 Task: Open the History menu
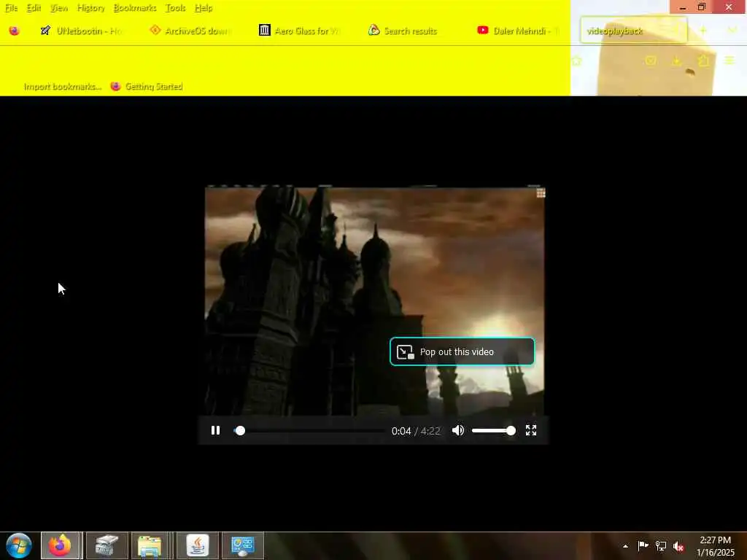tap(90, 8)
